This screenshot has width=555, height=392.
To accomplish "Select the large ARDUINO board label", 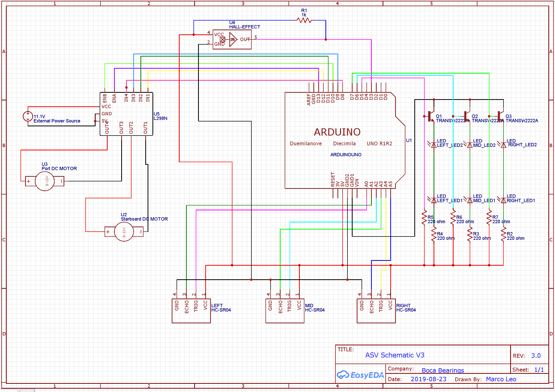I will click(337, 132).
